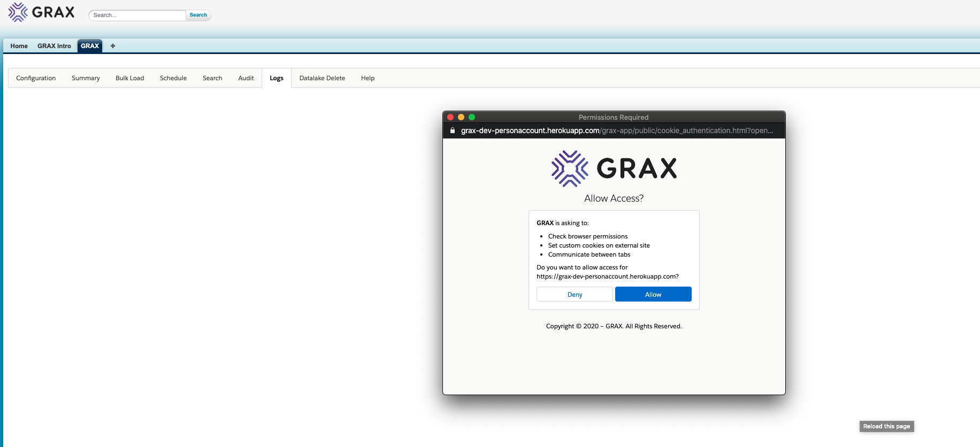Viewport: 980px width, 447px height.
Task: Close the Permissions Required popup window
Action: pos(450,117)
